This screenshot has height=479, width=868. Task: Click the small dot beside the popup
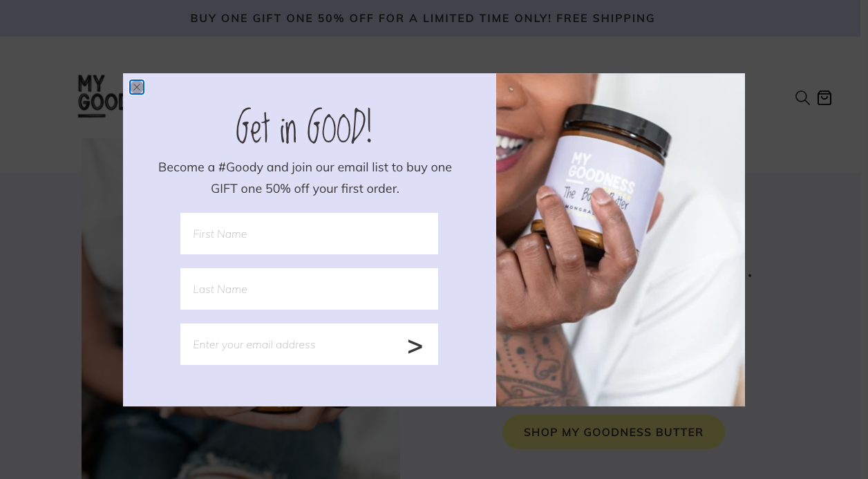pos(750,276)
